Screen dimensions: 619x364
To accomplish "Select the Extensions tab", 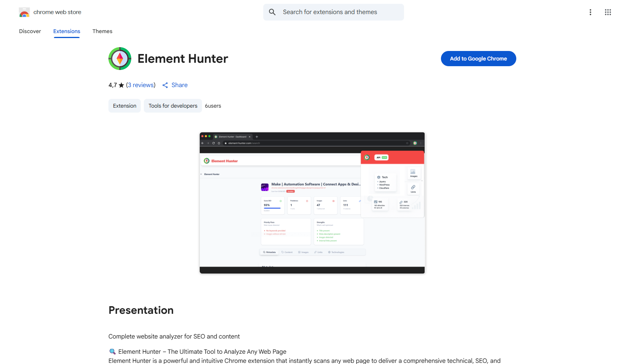I will tap(67, 31).
